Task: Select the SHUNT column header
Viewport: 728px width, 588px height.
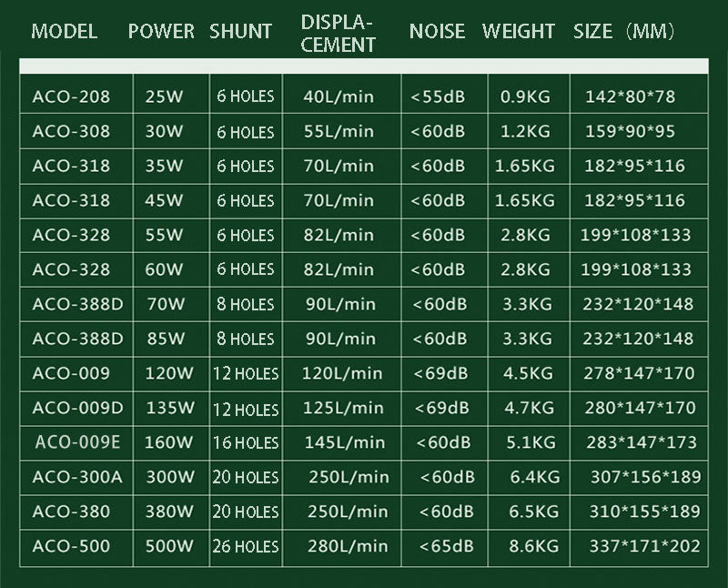Action: pyautogui.click(x=240, y=32)
